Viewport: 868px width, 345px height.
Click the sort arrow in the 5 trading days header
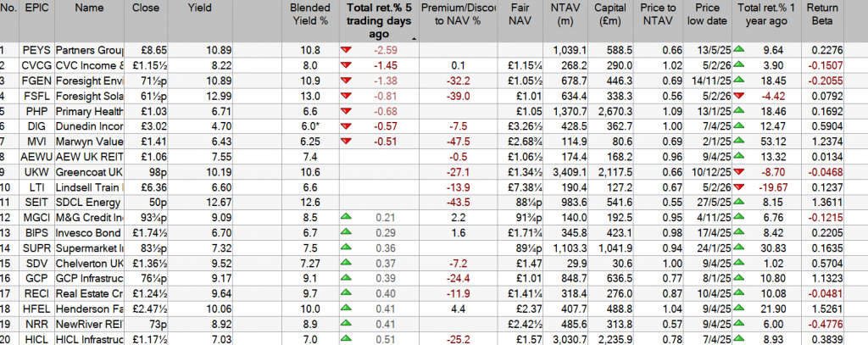coord(414,38)
